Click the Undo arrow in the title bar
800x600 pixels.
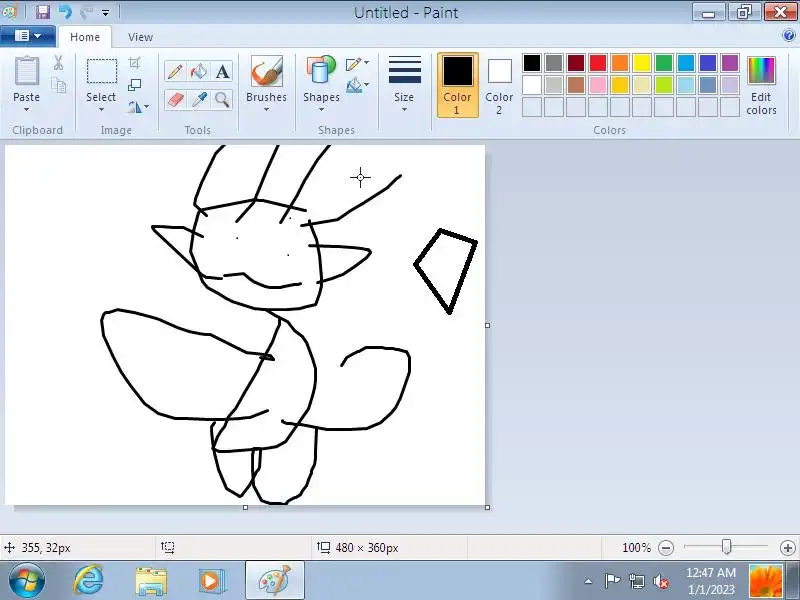(x=64, y=12)
